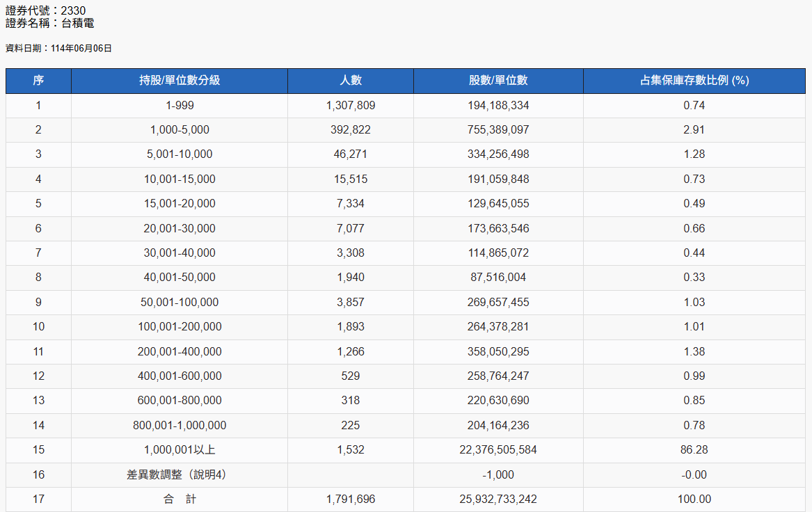Click the 持股/單位數分級 column header

(180, 81)
